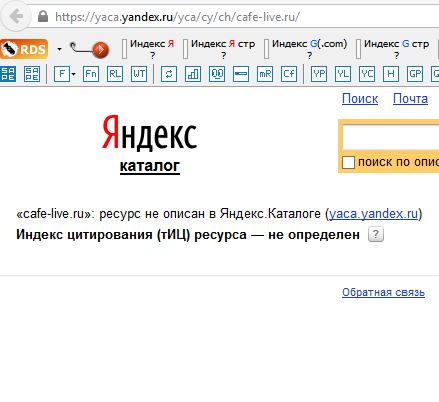Open the Обратная связь link
Screen dimensions: 439x402
coord(383,292)
